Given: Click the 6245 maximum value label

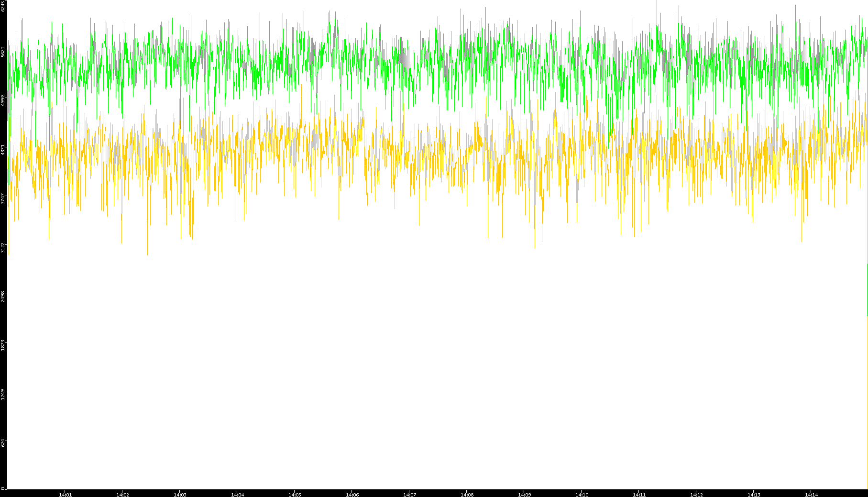Looking at the screenshot, I should 3,6.
